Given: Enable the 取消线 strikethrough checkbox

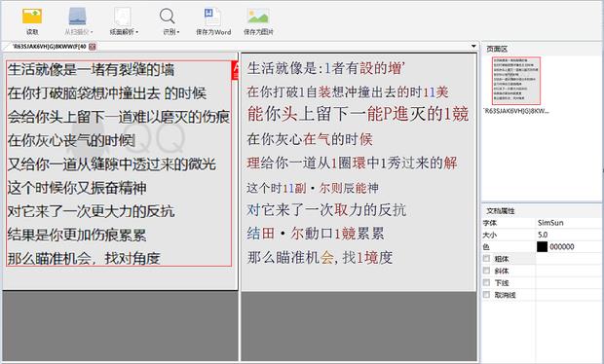Looking at the screenshot, I should point(486,294).
